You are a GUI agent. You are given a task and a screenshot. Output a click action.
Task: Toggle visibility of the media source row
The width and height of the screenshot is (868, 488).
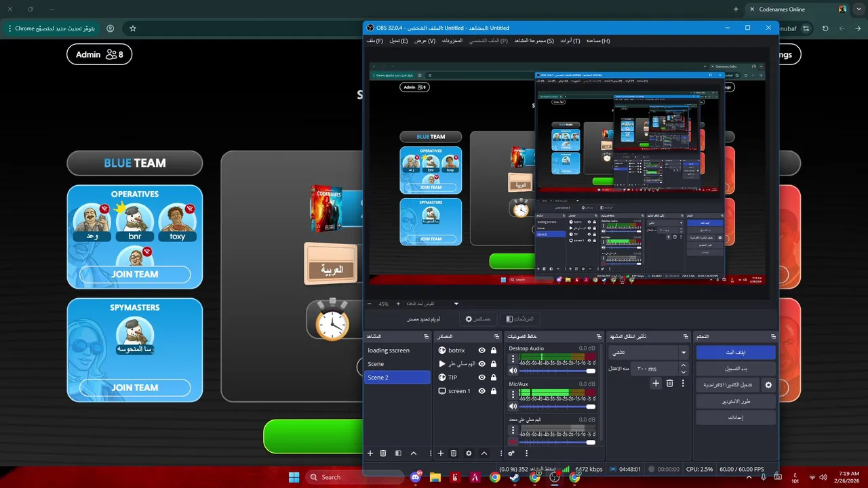(x=481, y=364)
